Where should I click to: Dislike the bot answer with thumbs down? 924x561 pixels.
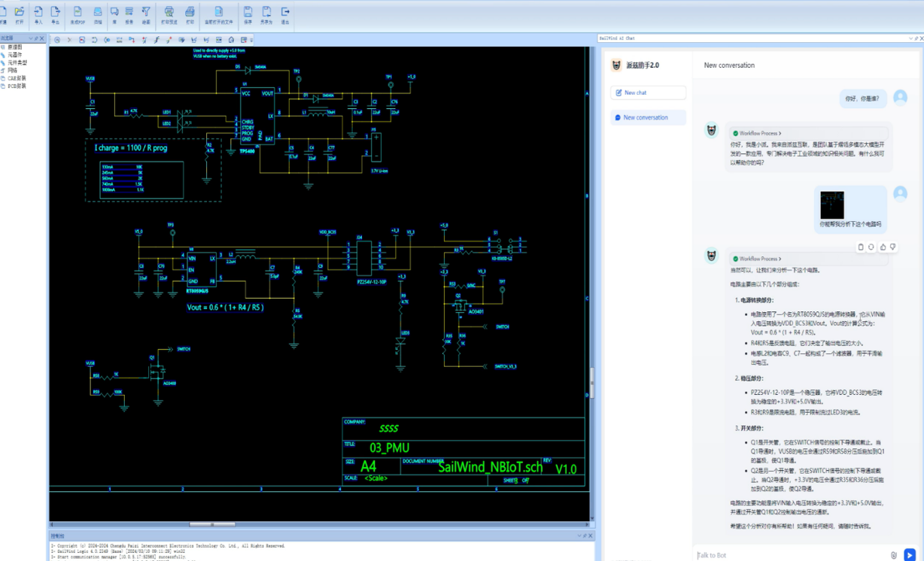[x=893, y=247]
